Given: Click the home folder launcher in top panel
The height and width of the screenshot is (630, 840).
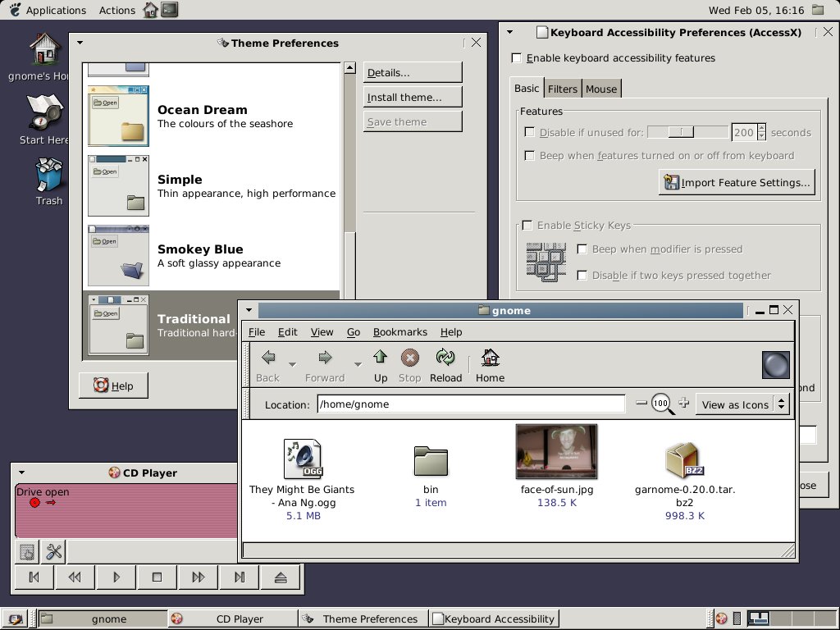Looking at the screenshot, I should point(151,10).
